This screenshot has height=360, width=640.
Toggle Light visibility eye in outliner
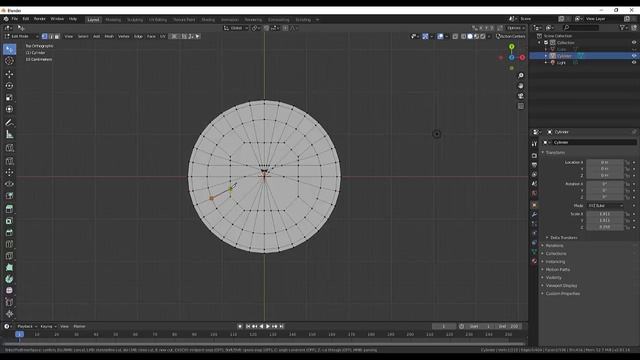coord(634,62)
